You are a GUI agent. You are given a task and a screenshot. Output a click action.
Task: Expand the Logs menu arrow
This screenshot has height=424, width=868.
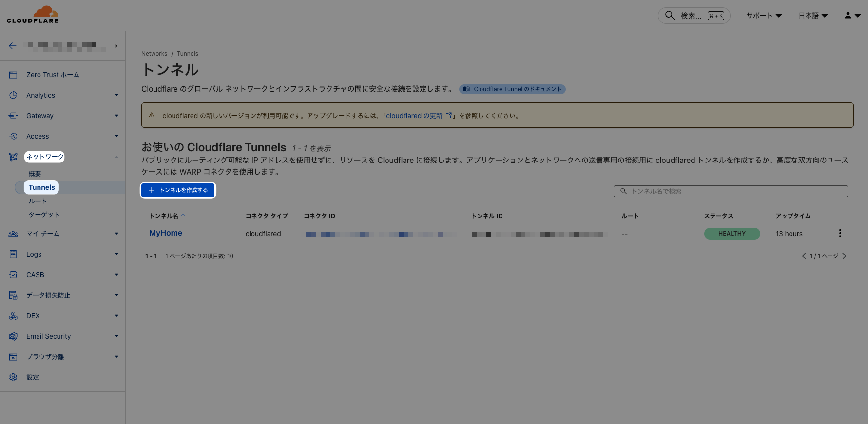(x=116, y=254)
